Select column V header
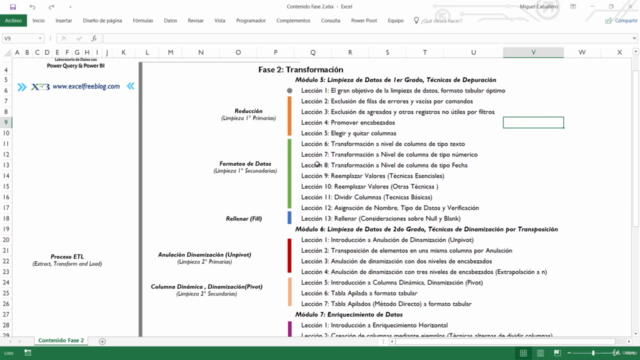640x360 pixels. [533, 52]
